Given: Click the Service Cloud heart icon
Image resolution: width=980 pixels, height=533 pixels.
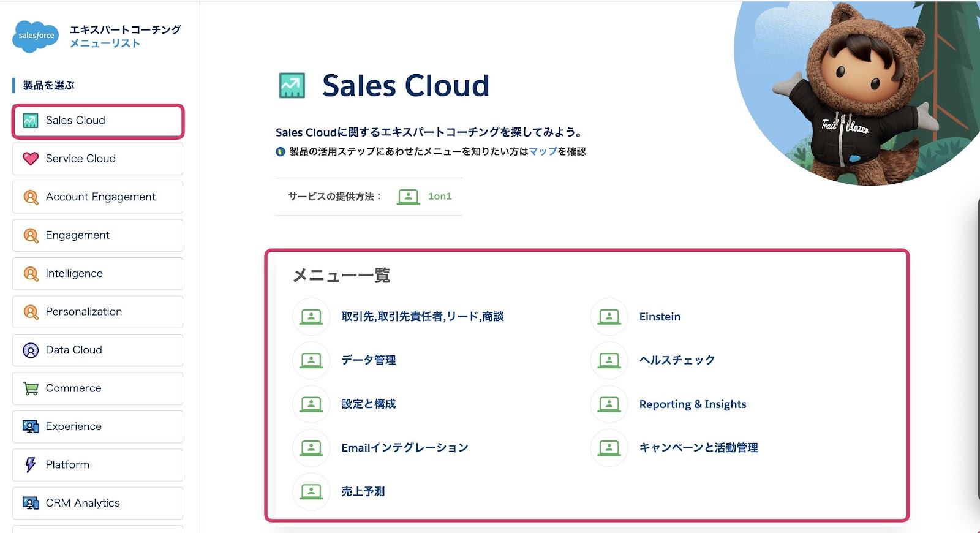Looking at the screenshot, I should pyautogui.click(x=31, y=159).
